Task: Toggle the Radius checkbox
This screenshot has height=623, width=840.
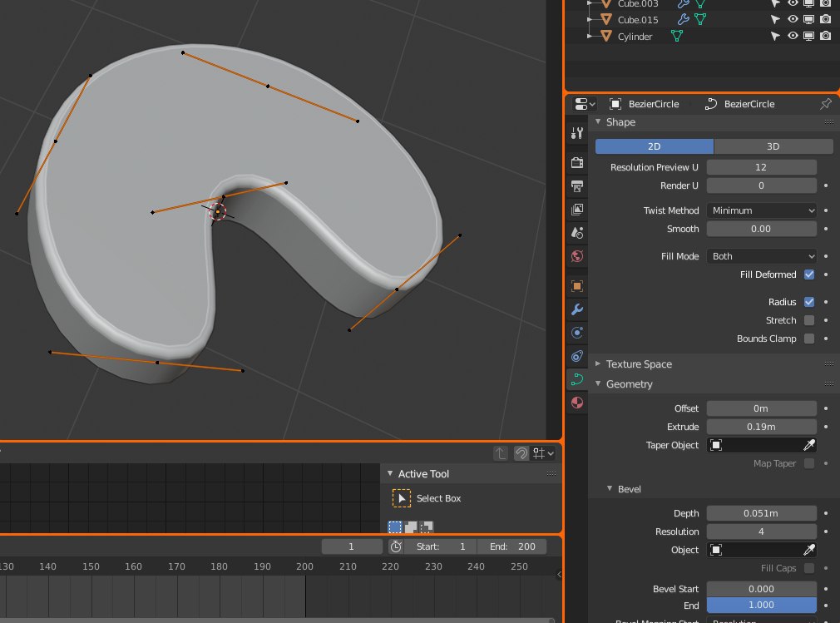Action: (809, 302)
